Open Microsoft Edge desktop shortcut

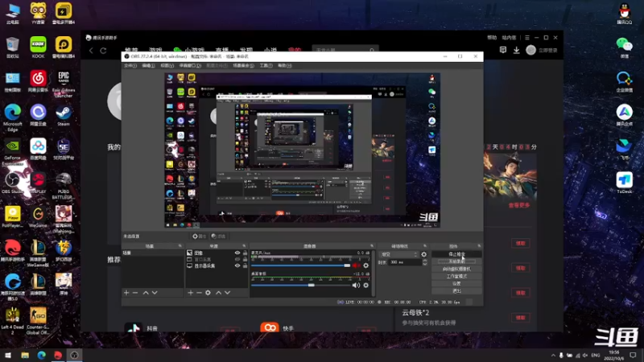pyautogui.click(x=13, y=118)
